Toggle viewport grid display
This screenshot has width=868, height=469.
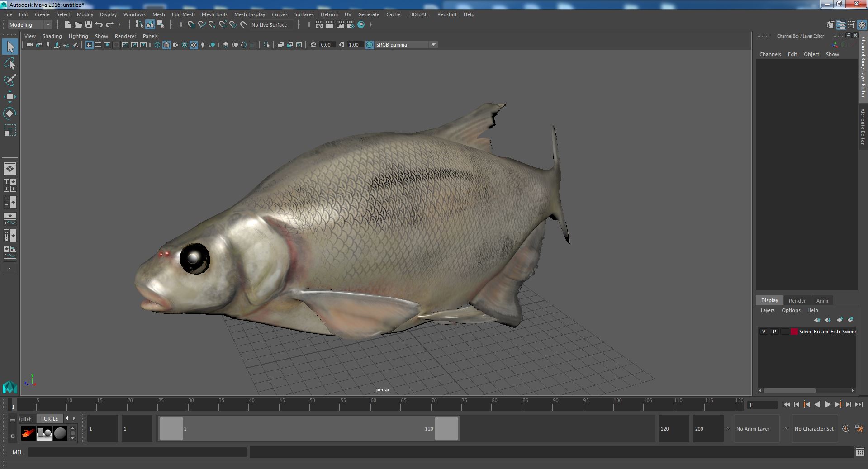(89, 45)
